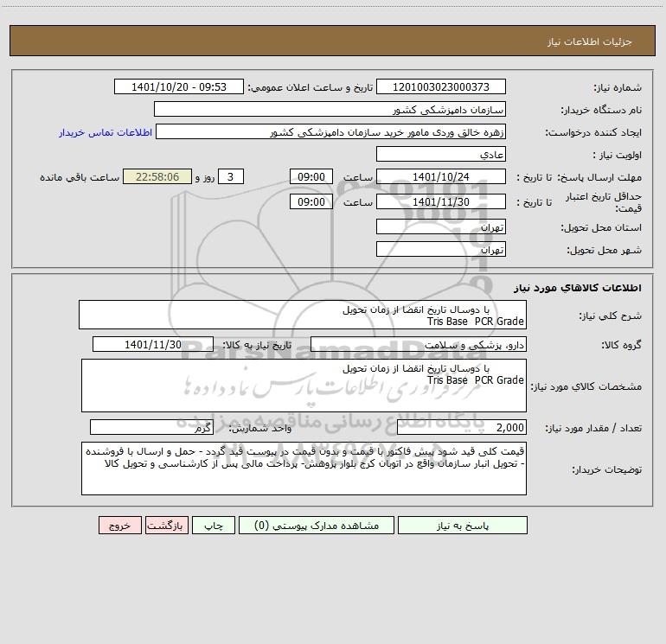Viewport: 666px width, 644px height.
Task: Click the remaining time countdown 22:58:06
Action: point(157,176)
